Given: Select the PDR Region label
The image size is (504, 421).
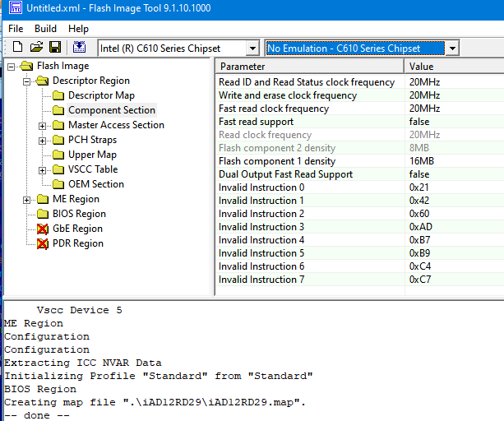Looking at the screenshot, I should point(78,243).
